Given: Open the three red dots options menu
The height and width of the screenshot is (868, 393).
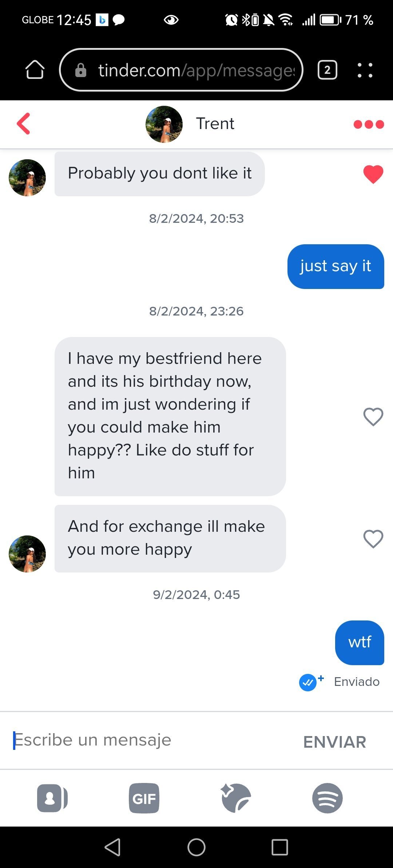Looking at the screenshot, I should click(x=369, y=124).
